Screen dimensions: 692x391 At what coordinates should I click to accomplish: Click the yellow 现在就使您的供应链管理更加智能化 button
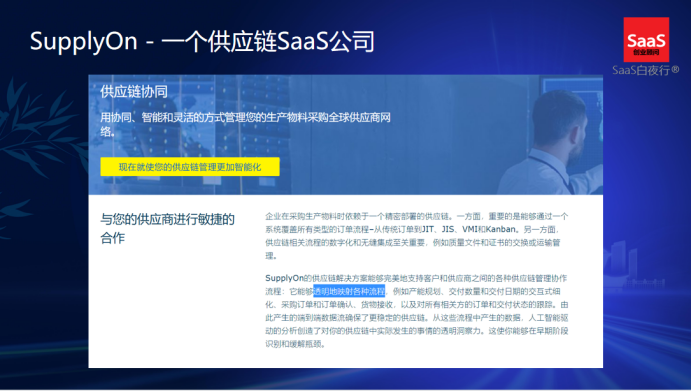tap(190, 167)
